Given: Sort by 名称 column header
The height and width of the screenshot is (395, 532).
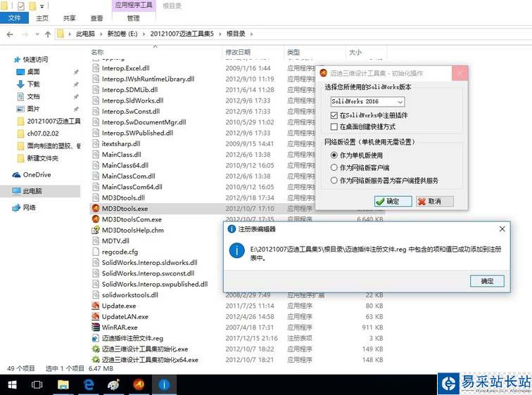Looking at the screenshot, I should point(97,52).
